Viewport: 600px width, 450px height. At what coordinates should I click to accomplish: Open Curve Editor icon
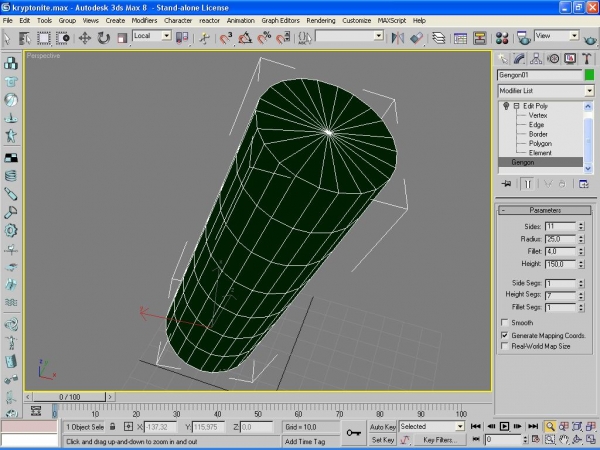460,38
